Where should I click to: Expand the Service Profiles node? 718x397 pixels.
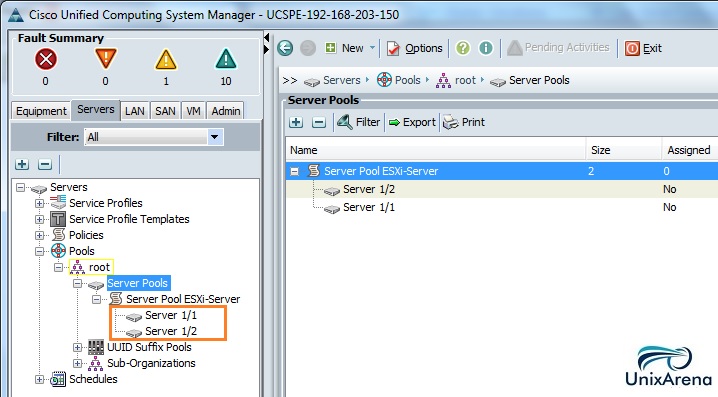pos(39,203)
